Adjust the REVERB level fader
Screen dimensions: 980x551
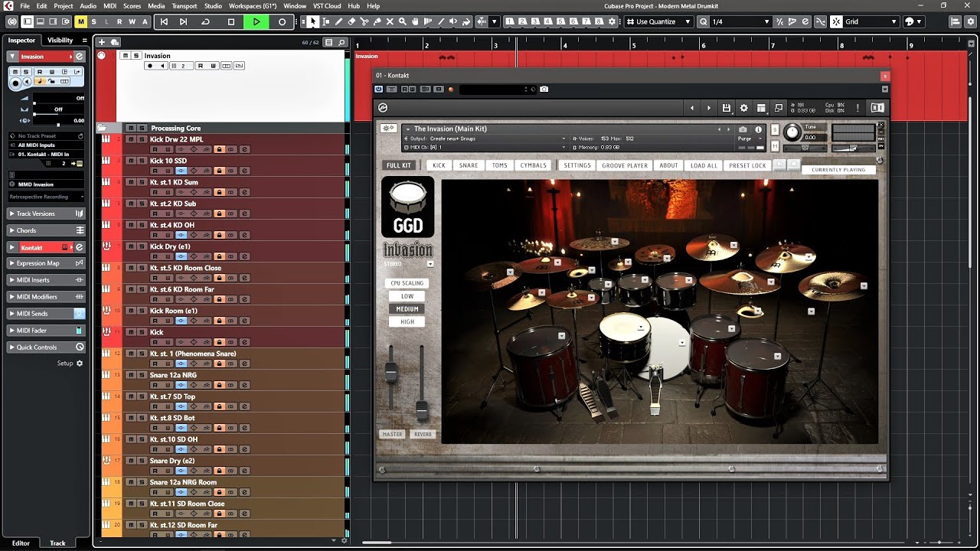pyautogui.click(x=422, y=410)
